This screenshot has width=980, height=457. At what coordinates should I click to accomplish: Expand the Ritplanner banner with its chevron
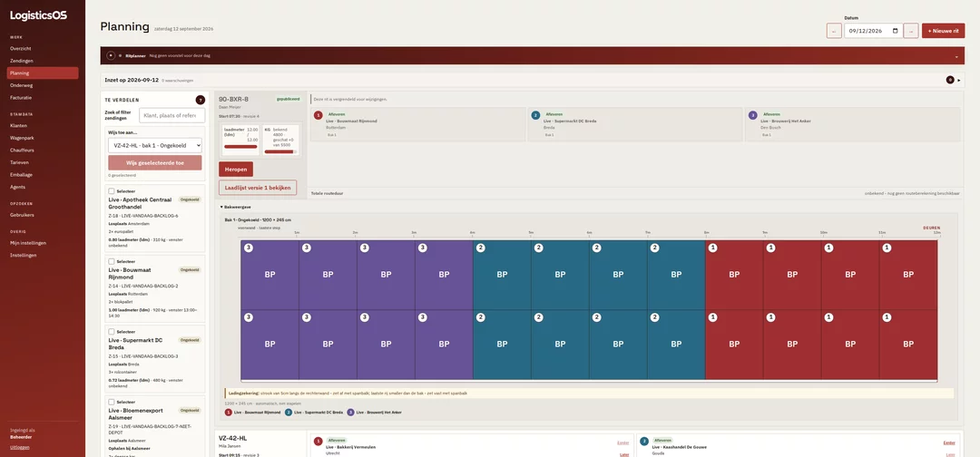(x=956, y=56)
